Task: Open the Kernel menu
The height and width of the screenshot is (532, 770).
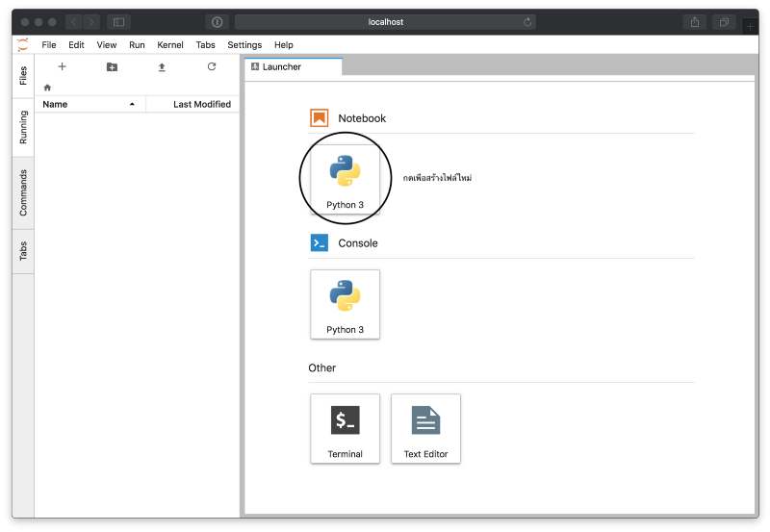Action: [x=170, y=44]
